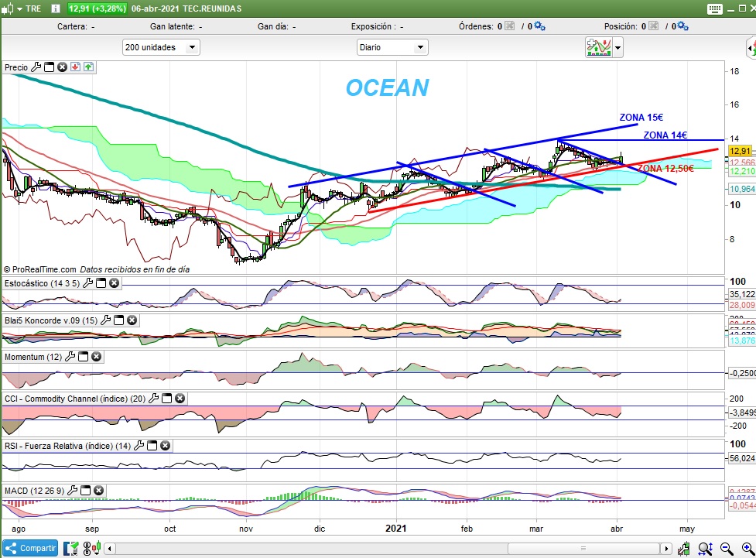Click the info icon next to the TRE ticker
Image resolution: width=756 pixels, height=558 pixels.
coord(55,9)
